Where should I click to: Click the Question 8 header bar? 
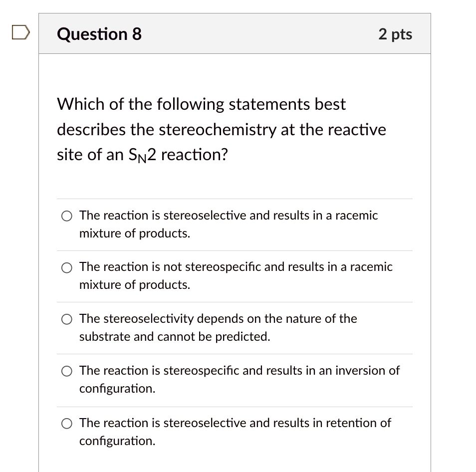(235, 33)
